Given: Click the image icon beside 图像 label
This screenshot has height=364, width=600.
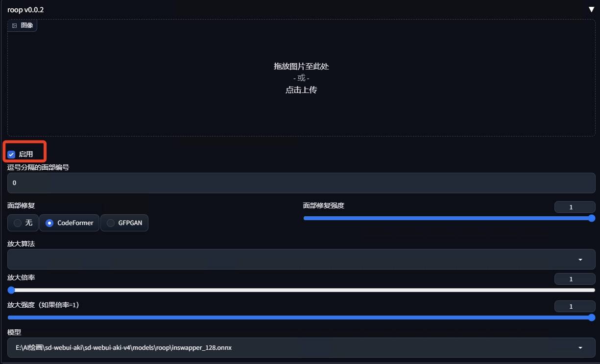Looking at the screenshot, I should [x=14, y=25].
